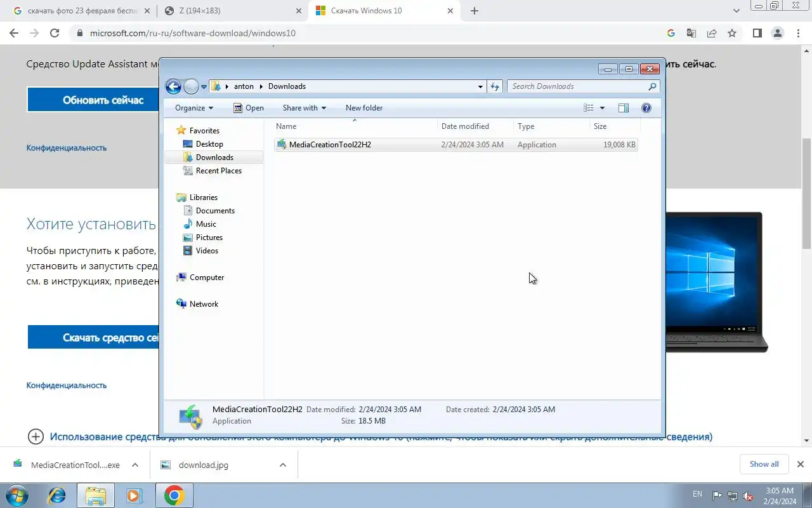Image resolution: width=812 pixels, height=508 pixels.
Task: Open first 'Конфиденциальность' link under Update button
Action: tap(67, 148)
